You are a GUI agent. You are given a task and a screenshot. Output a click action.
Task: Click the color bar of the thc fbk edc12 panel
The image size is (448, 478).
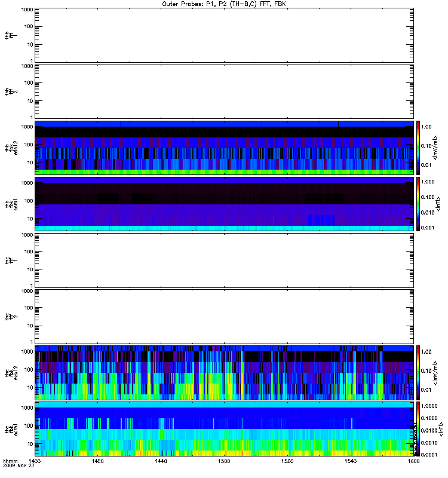(x=418, y=372)
